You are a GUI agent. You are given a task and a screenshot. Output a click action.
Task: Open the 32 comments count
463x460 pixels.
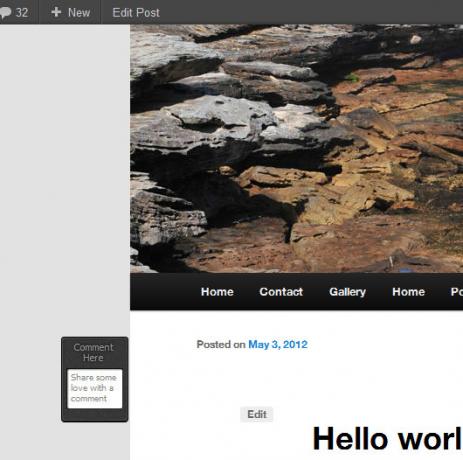(21, 13)
